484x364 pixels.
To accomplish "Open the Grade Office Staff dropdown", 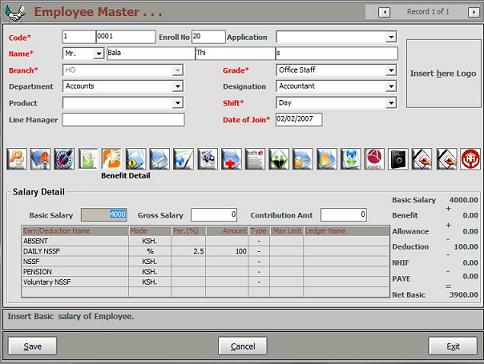I will coord(391,70).
